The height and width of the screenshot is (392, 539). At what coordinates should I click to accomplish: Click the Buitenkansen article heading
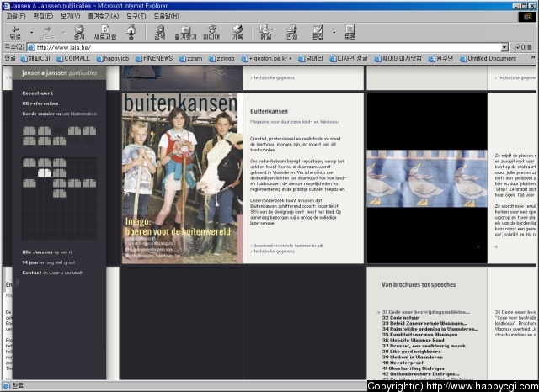[x=269, y=111]
